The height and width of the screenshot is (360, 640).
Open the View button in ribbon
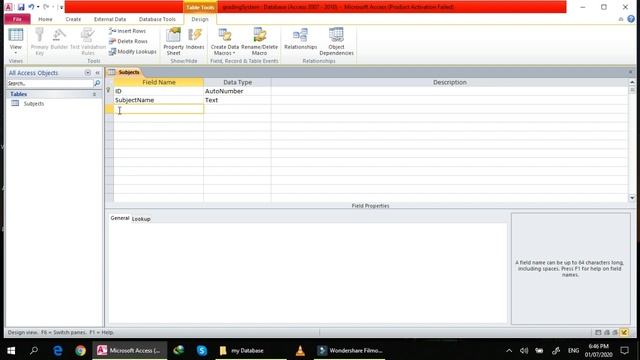pyautogui.click(x=16, y=41)
